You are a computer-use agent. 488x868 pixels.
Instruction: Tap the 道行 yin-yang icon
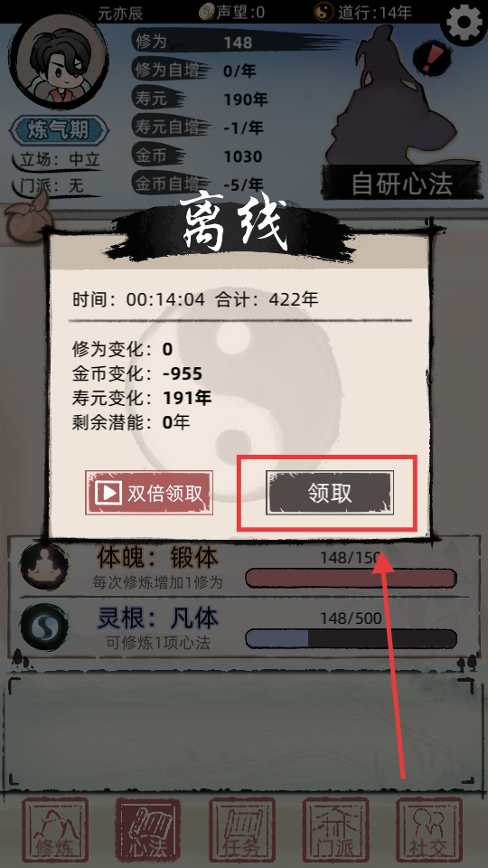click(x=323, y=12)
